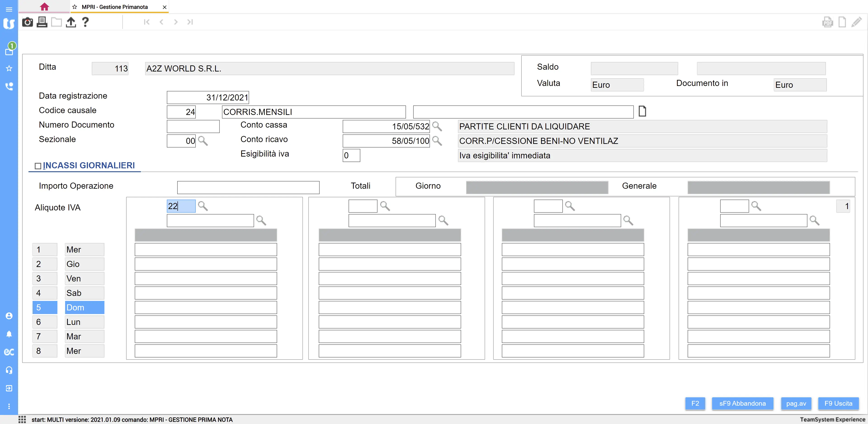Viewport: 868px width, 424px height.
Task: Click the pag.av button
Action: (x=796, y=403)
